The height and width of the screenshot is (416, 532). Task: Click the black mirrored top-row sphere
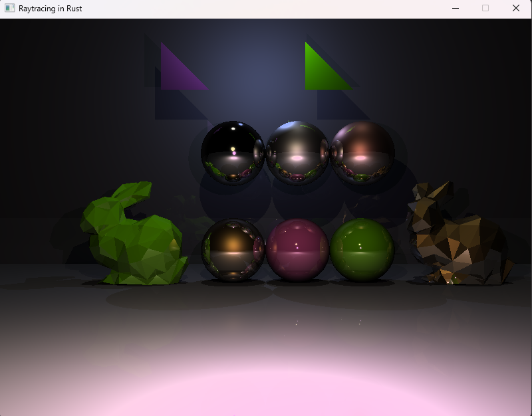(233, 153)
